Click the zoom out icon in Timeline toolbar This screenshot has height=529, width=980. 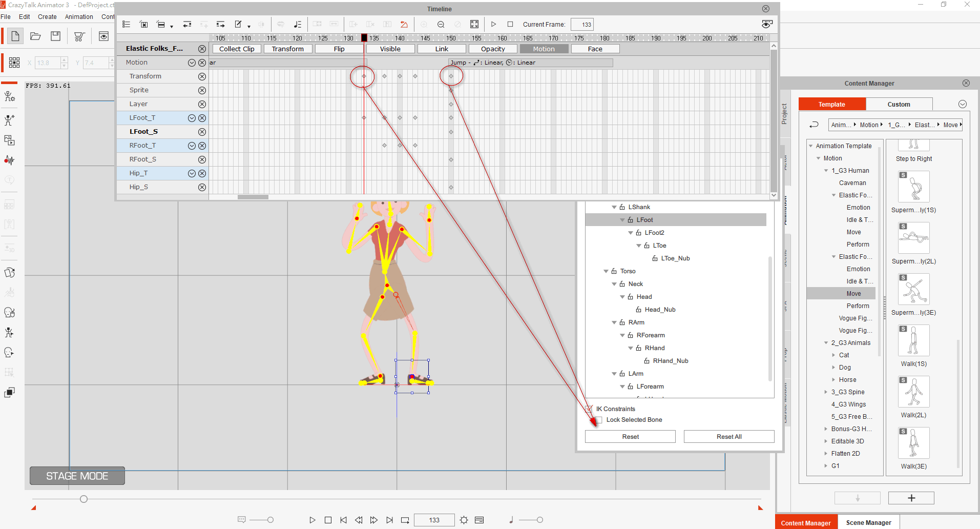(441, 24)
